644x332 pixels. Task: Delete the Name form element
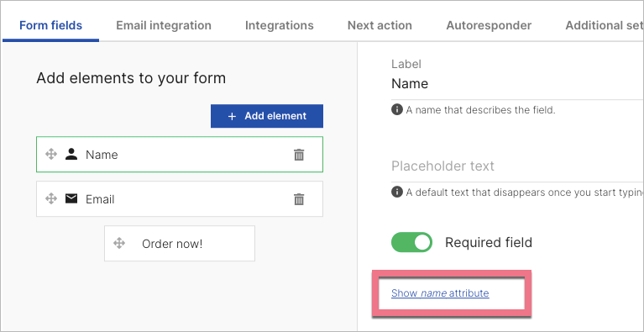tap(299, 155)
